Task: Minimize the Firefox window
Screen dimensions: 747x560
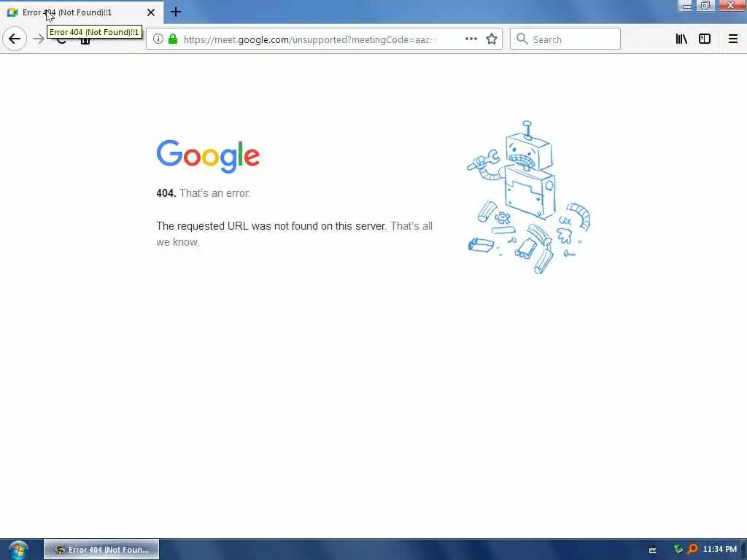Action: (686, 6)
